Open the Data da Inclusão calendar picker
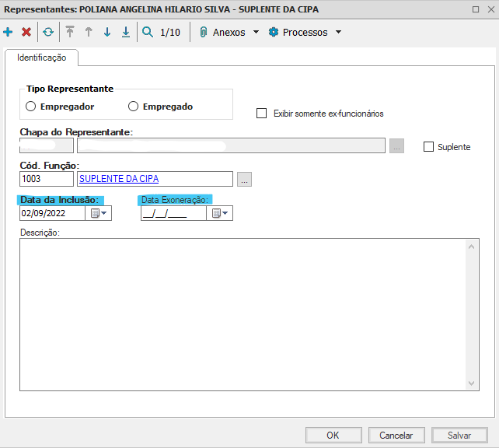 click(99, 214)
